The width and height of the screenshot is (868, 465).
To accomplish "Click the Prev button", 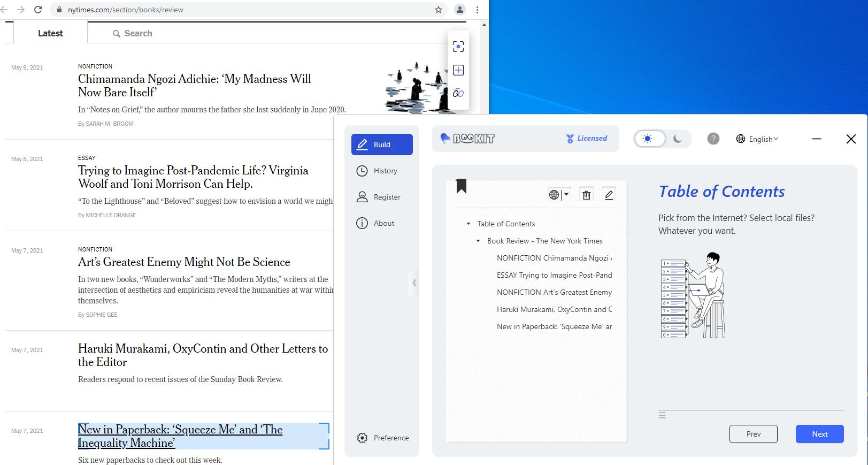I will 753,434.
